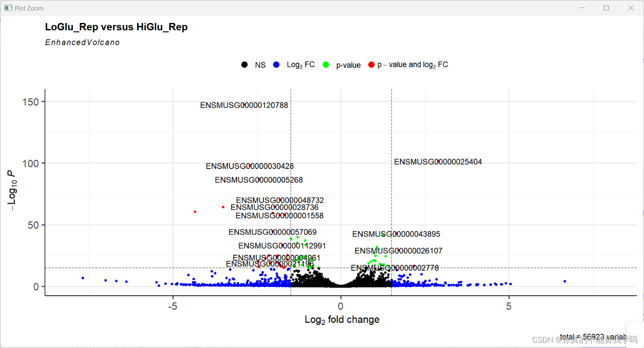The image size is (644, 348).
Task: Click the red outlier point left of the threshold line
Action: point(194,212)
